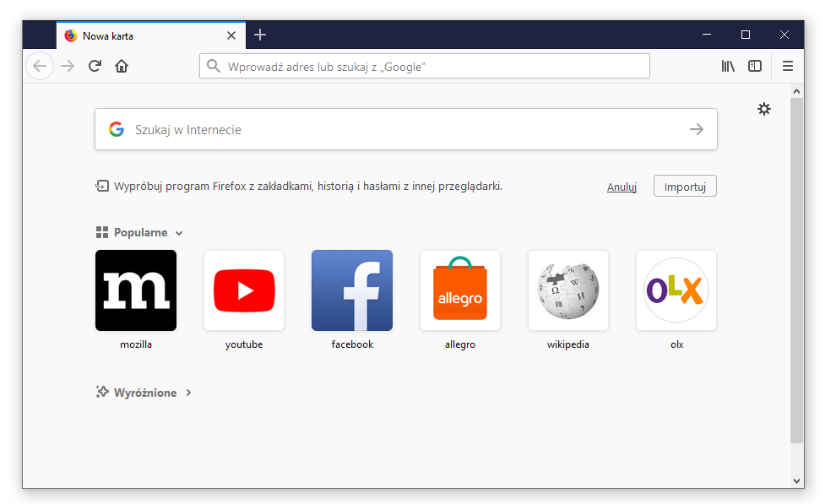825x504 pixels.
Task: Minimize the Firefox window
Action: (x=707, y=35)
